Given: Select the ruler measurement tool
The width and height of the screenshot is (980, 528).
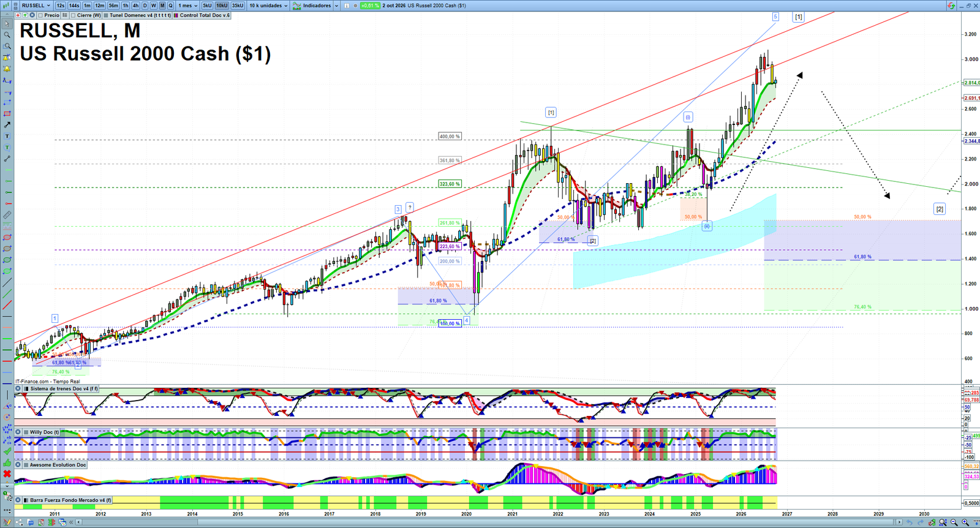Looking at the screenshot, I should tap(7, 215).
